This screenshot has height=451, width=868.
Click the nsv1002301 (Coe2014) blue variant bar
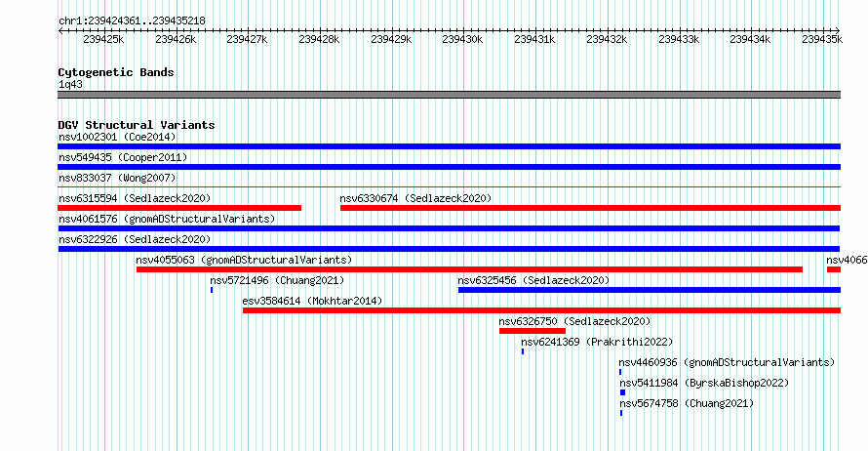pyautogui.click(x=449, y=146)
